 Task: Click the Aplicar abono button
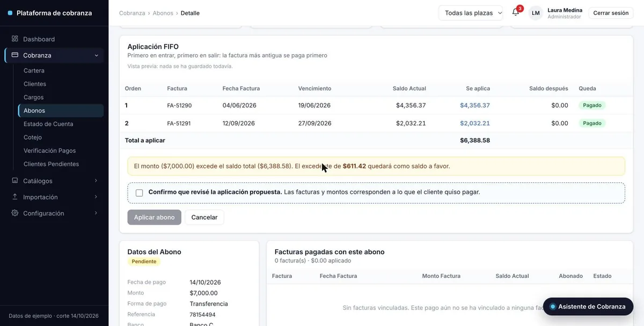pos(154,217)
